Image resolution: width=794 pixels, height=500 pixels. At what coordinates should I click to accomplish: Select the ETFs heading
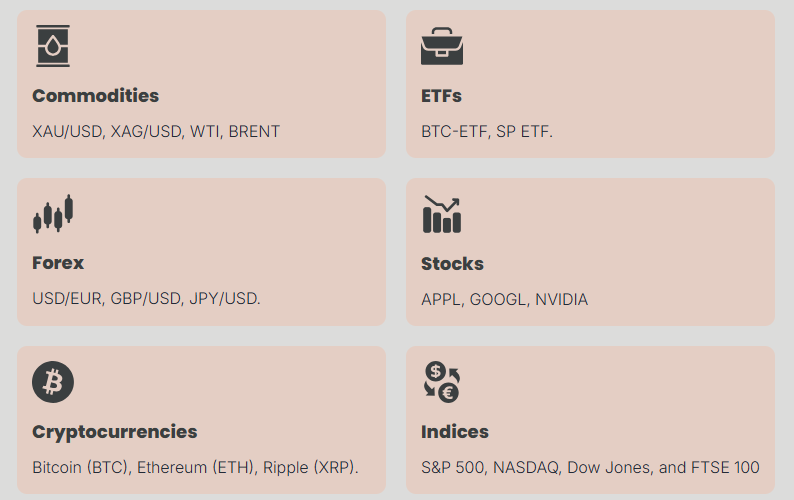click(441, 96)
